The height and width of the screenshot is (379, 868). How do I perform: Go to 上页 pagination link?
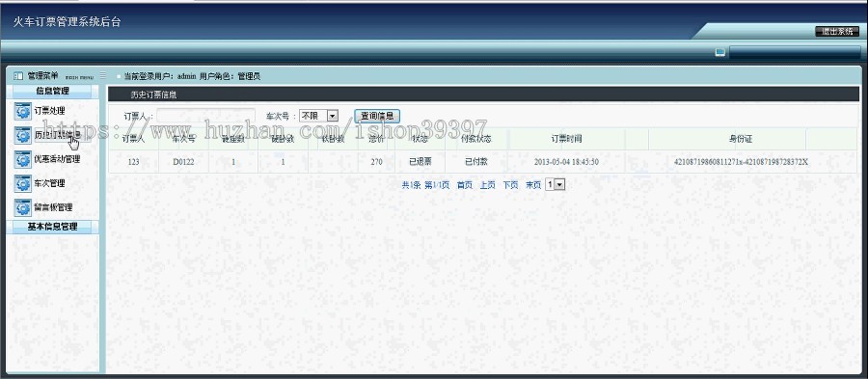tap(487, 185)
